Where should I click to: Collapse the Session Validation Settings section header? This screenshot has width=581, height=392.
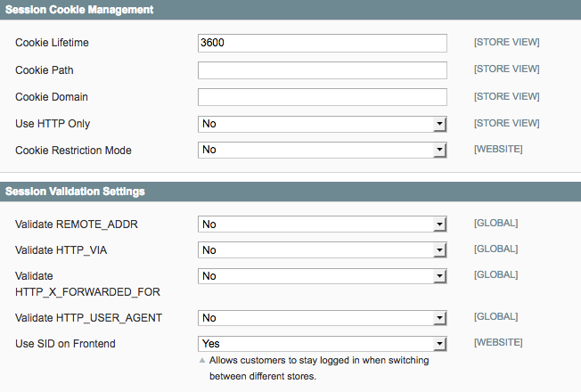point(76,191)
